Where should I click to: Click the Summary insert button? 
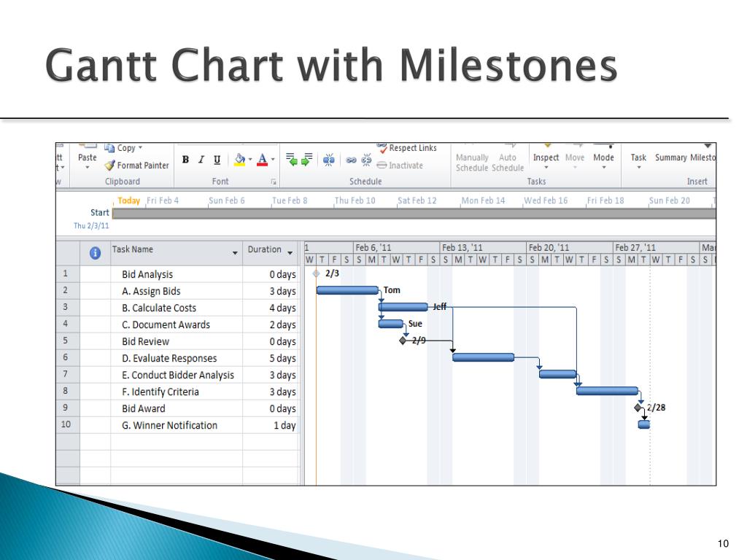click(x=671, y=157)
